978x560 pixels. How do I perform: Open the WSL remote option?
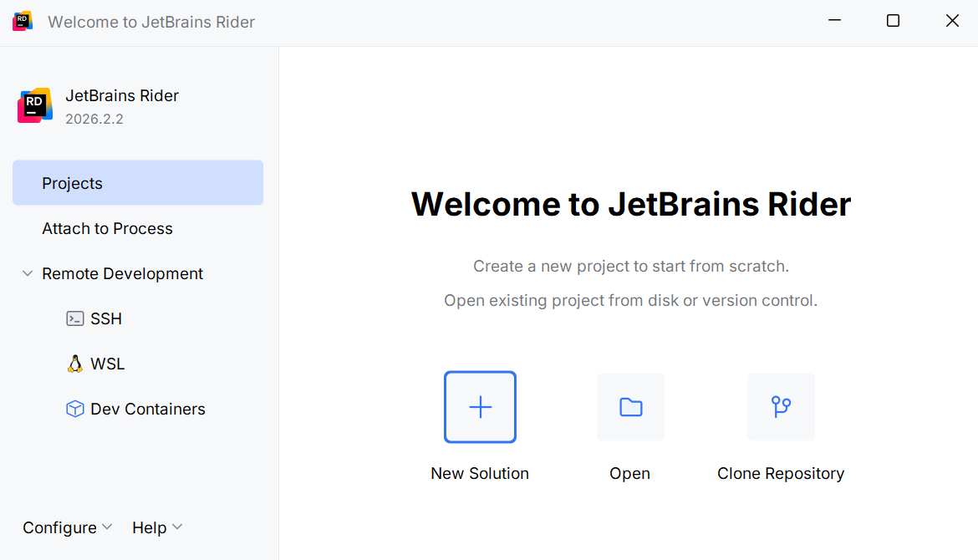(x=107, y=364)
